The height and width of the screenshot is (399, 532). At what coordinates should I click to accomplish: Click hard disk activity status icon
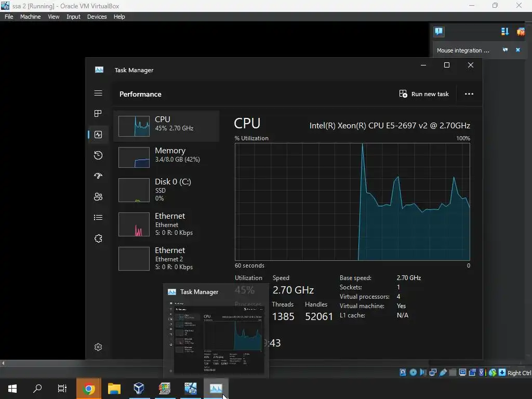tap(403, 372)
